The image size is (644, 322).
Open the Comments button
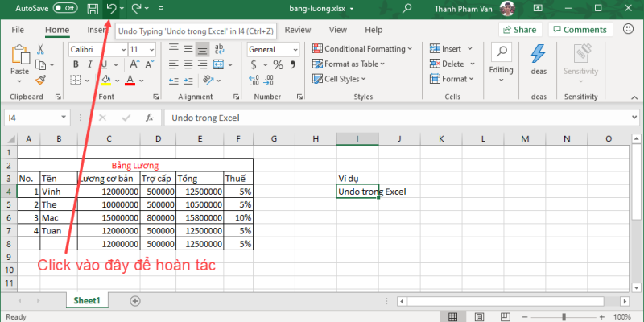click(x=579, y=30)
